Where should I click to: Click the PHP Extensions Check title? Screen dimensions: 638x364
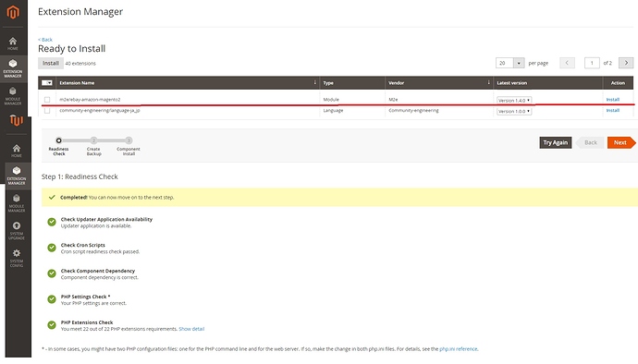[x=87, y=322]
